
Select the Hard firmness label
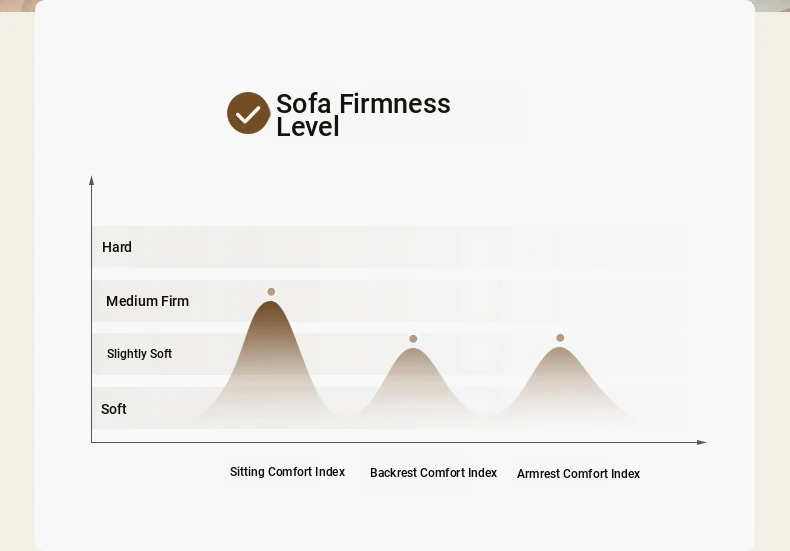[117, 247]
